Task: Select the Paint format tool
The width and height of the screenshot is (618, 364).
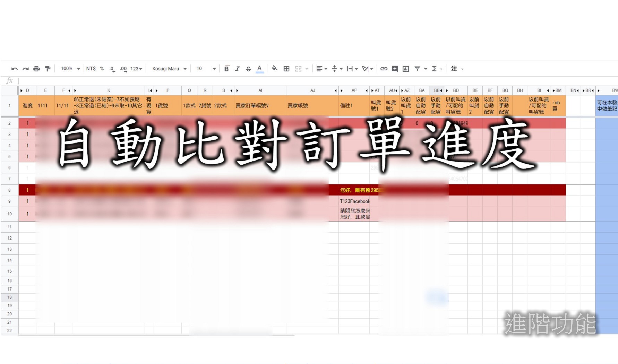Action: click(48, 69)
